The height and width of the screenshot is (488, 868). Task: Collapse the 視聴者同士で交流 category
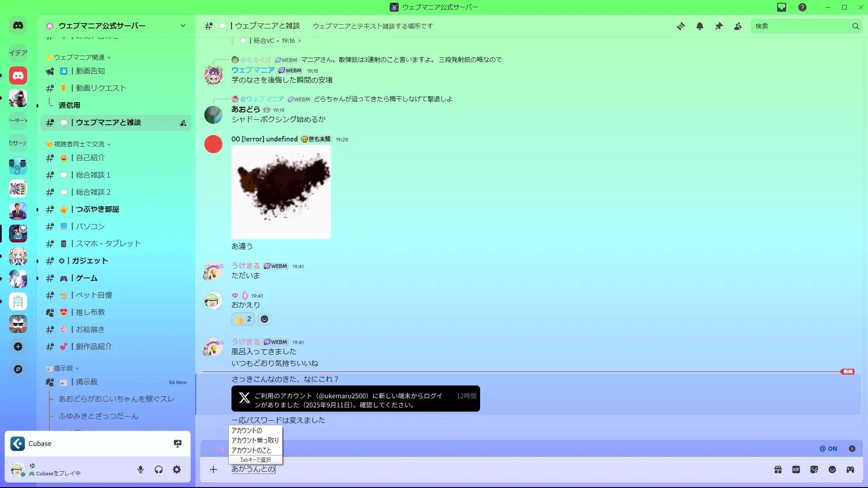click(79, 144)
